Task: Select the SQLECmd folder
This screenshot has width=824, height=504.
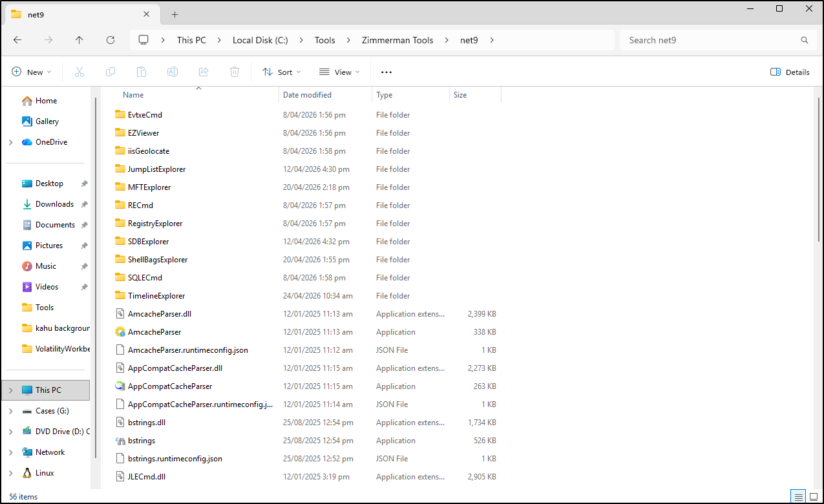Action: pyautogui.click(x=145, y=278)
